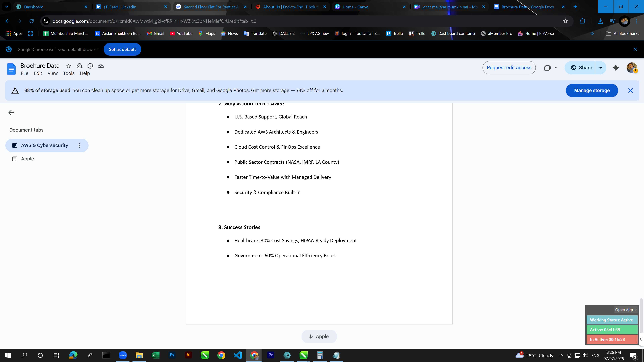Launch Premiere Pro from the taskbar
The height and width of the screenshot is (362, 644).
271,355
